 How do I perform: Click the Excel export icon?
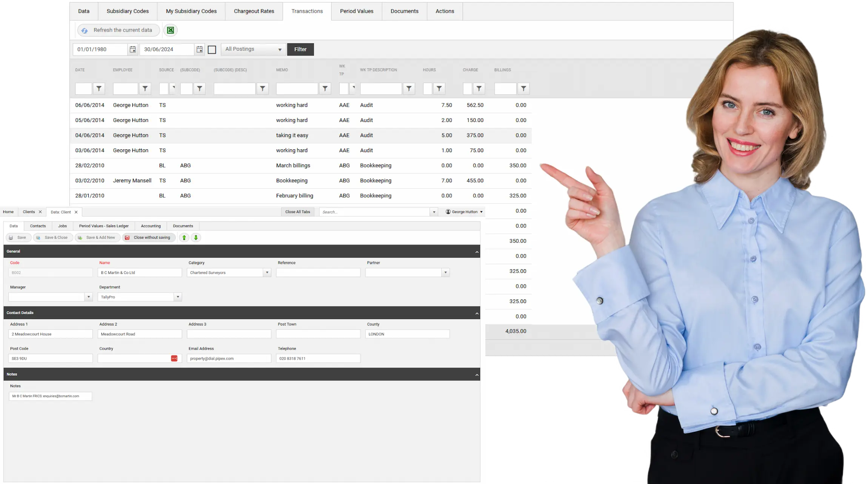point(171,30)
